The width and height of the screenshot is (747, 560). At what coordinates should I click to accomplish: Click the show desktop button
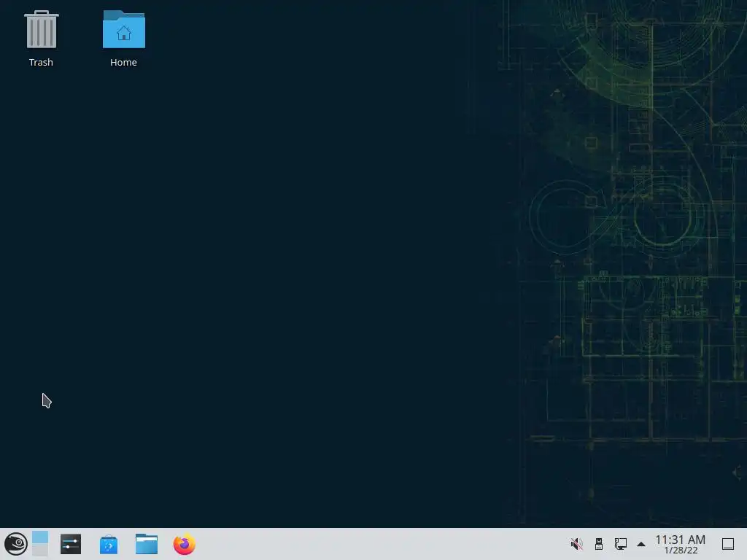coord(728,544)
